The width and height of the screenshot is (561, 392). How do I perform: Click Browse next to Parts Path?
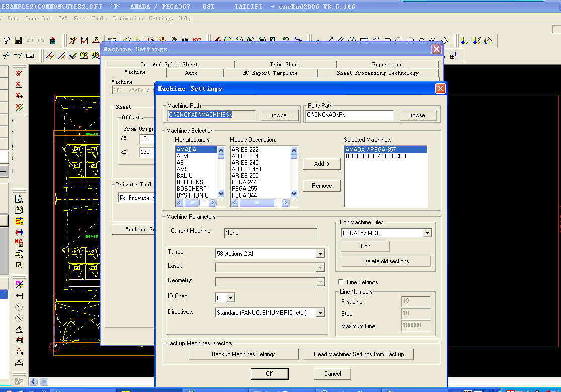coord(418,115)
